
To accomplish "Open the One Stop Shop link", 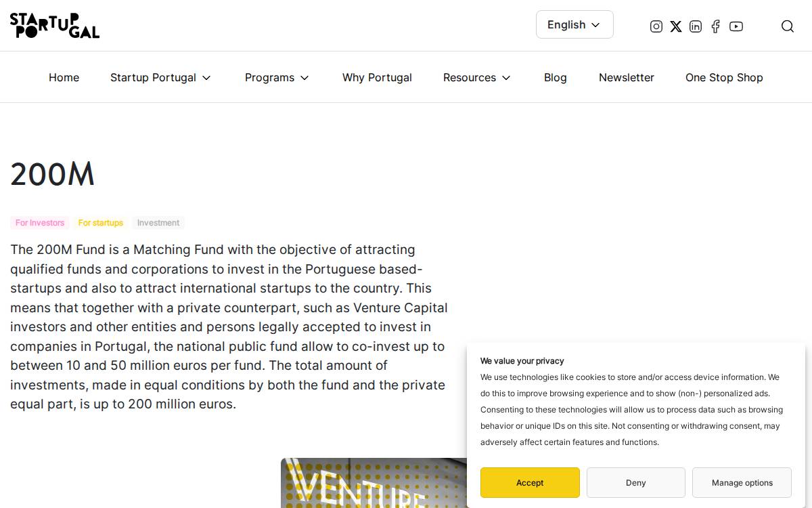I will pos(724,77).
